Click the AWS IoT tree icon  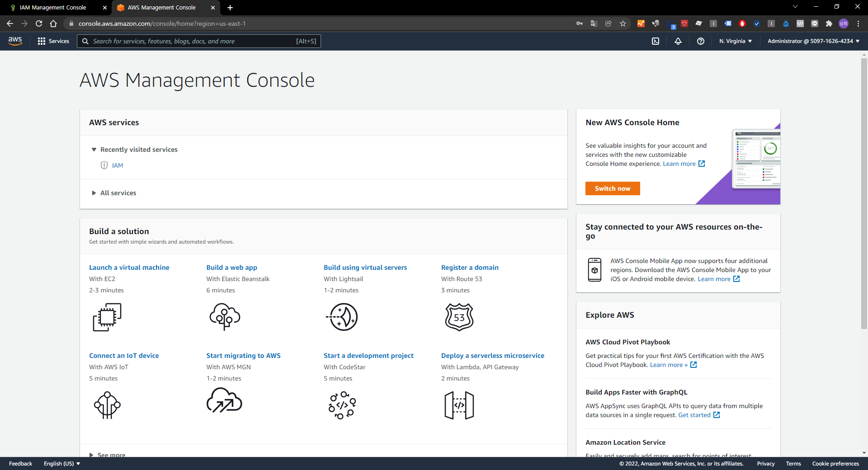pos(107,405)
